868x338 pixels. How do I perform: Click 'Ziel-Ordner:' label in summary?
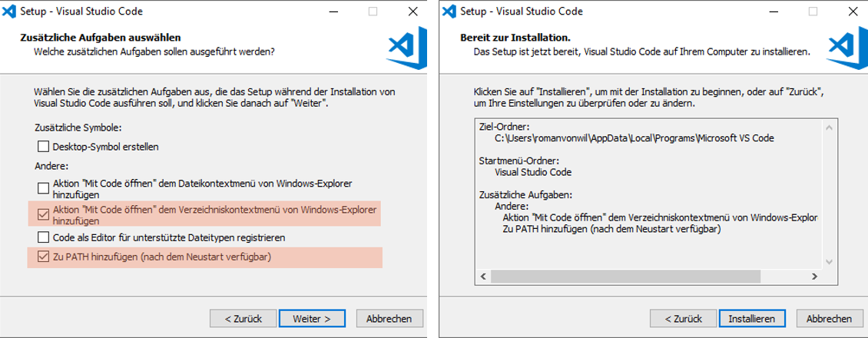pos(504,128)
